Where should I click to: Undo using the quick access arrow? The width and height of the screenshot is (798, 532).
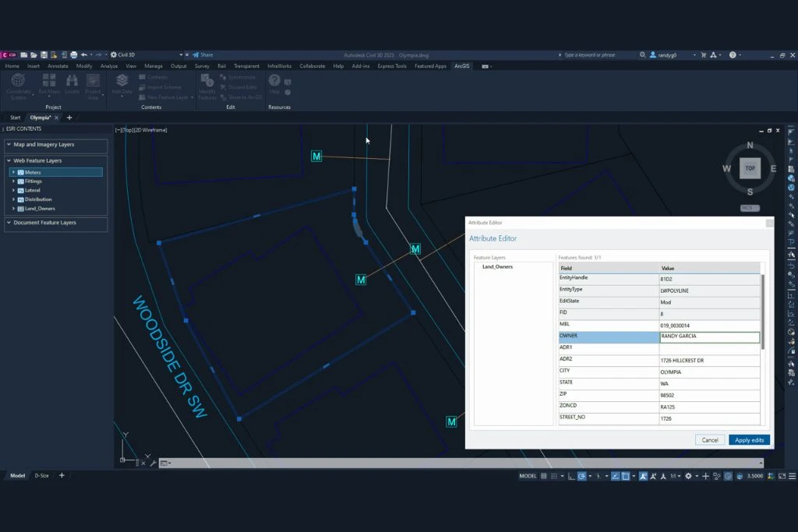[84, 55]
